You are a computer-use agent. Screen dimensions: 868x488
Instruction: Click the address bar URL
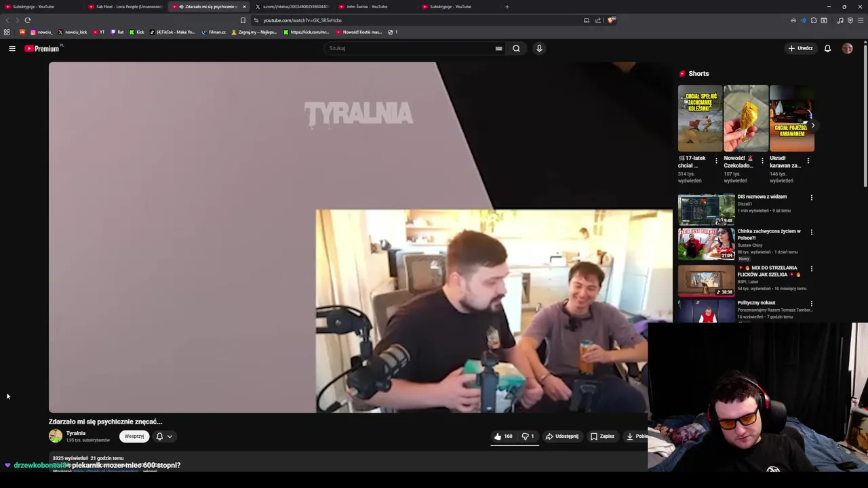302,20
